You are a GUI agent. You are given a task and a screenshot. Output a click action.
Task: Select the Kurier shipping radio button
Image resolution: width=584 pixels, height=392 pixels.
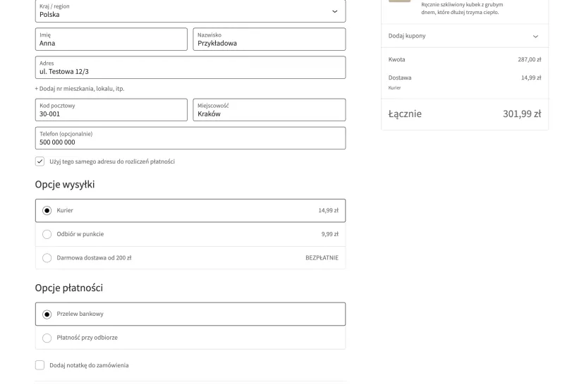pos(47,211)
